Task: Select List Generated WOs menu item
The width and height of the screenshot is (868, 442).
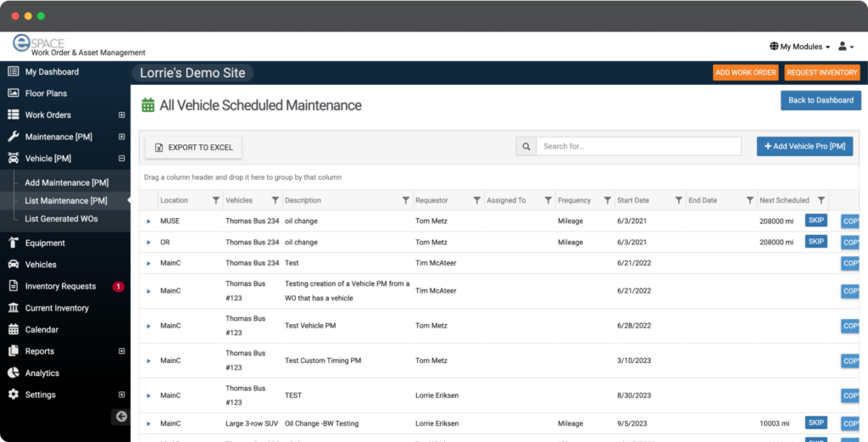Action: pyautogui.click(x=61, y=219)
